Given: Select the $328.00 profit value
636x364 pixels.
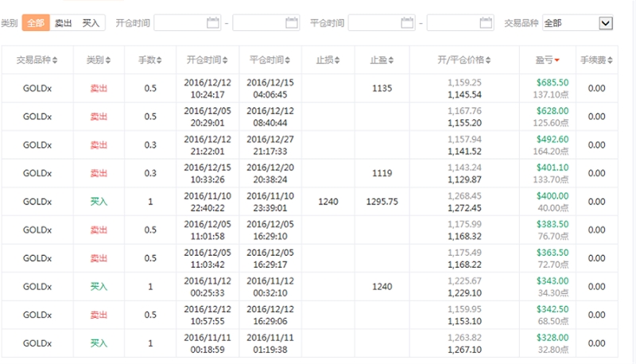Looking at the screenshot, I should pyautogui.click(x=553, y=338).
